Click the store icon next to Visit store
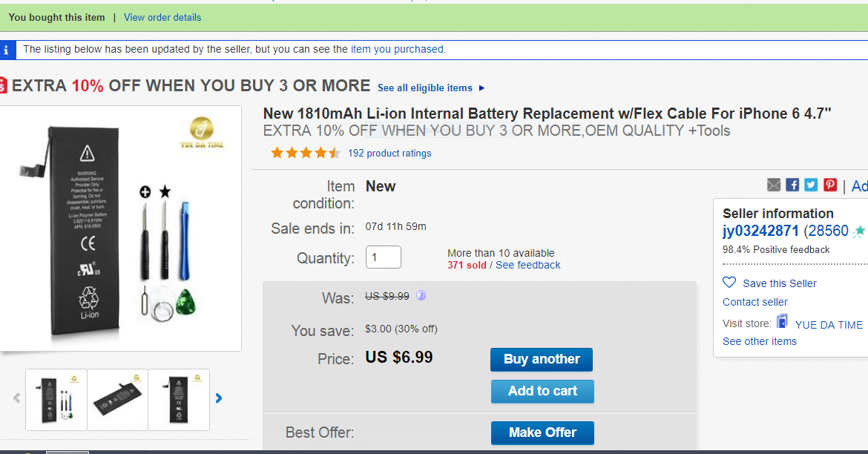Viewport: 868px width, 454px height. 782,321
